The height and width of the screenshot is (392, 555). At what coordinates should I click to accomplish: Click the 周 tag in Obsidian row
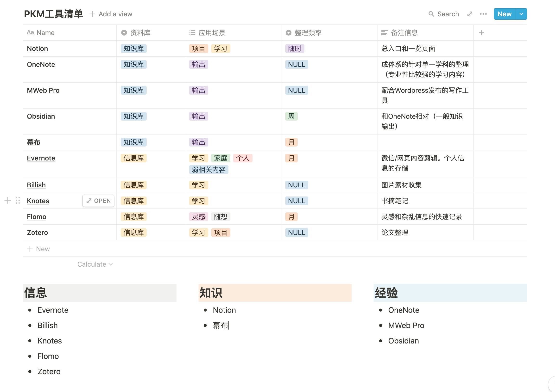[x=291, y=116]
